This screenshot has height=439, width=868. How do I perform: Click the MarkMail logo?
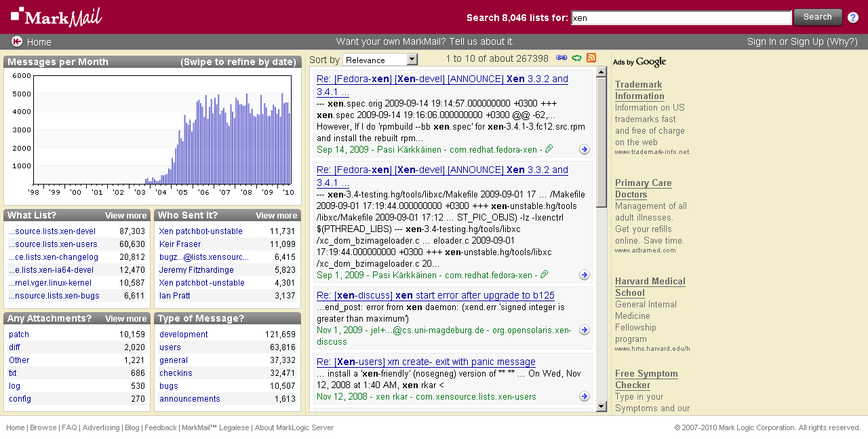pos(57,16)
